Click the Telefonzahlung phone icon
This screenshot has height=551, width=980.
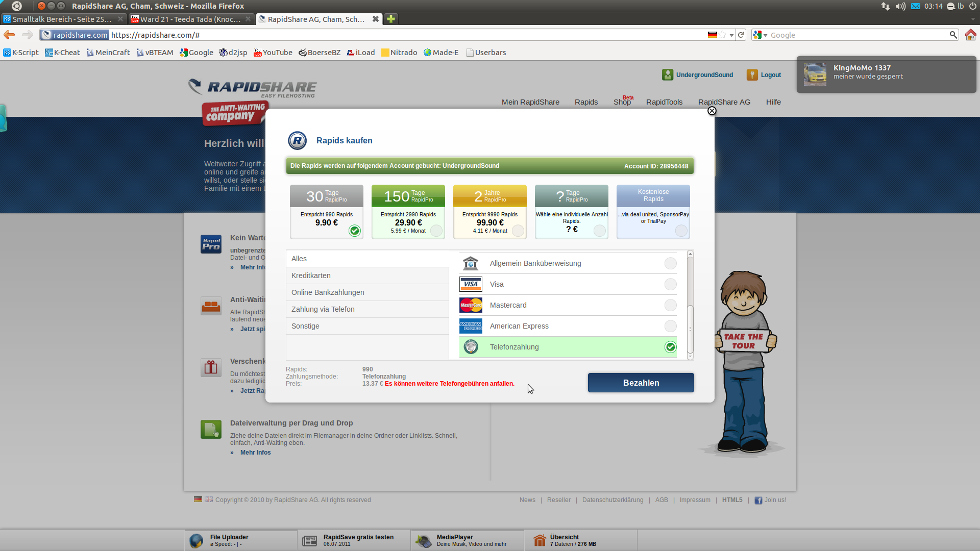click(471, 347)
